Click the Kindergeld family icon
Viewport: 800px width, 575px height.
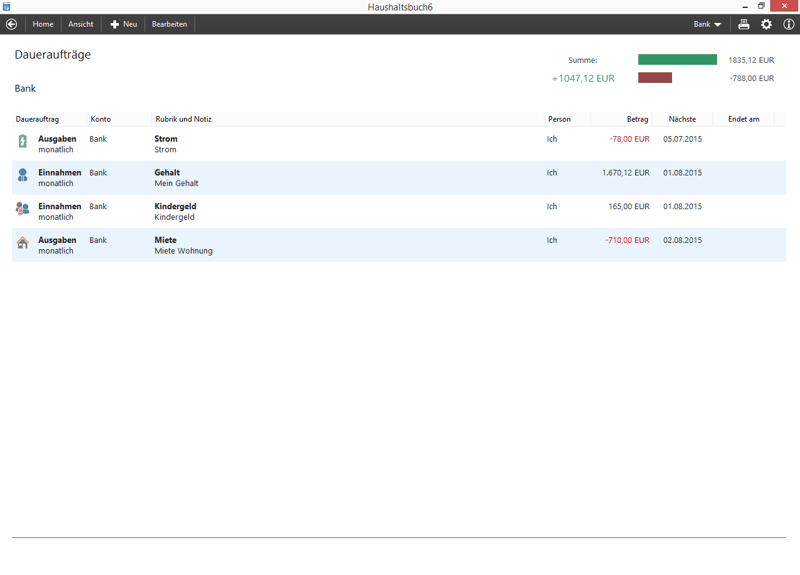click(x=23, y=209)
